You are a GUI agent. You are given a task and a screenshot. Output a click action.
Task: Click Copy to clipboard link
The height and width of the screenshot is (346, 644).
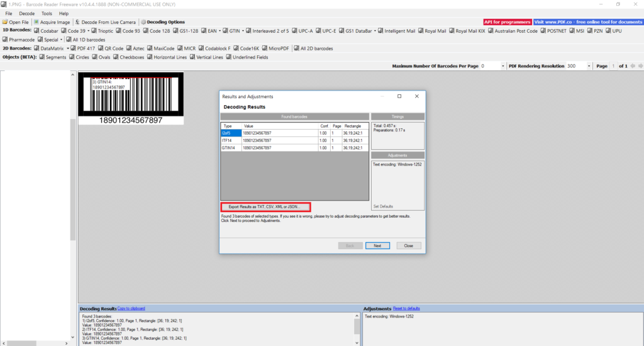(x=131, y=308)
